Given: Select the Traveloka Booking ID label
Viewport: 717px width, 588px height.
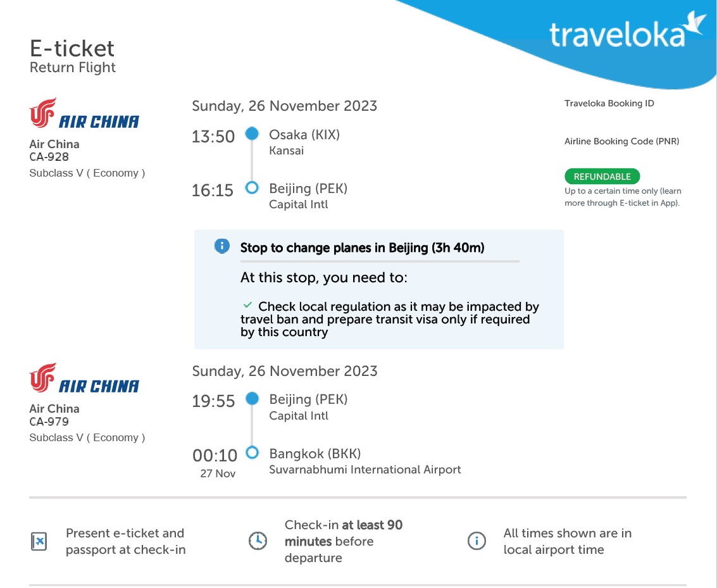Looking at the screenshot, I should [609, 103].
